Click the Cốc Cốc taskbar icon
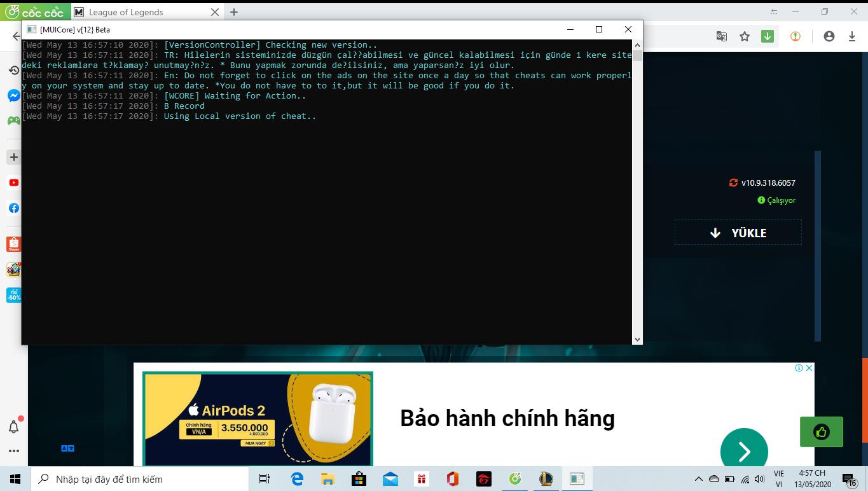868x491 pixels. pos(514,479)
